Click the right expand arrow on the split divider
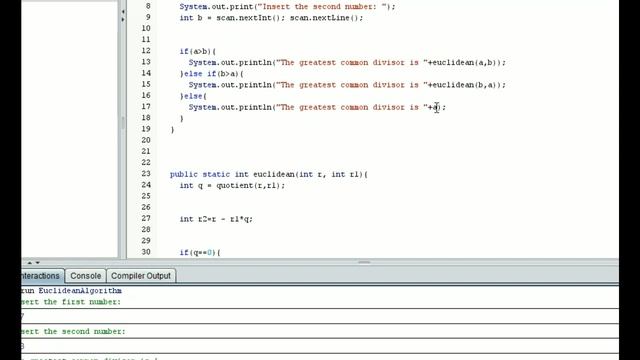The height and width of the screenshot is (360, 640). coord(123,19)
